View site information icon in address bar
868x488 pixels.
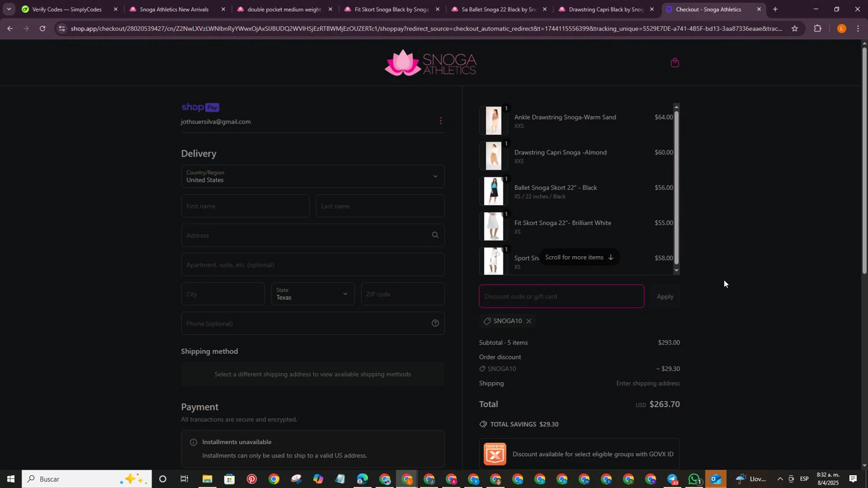tap(62, 28)
